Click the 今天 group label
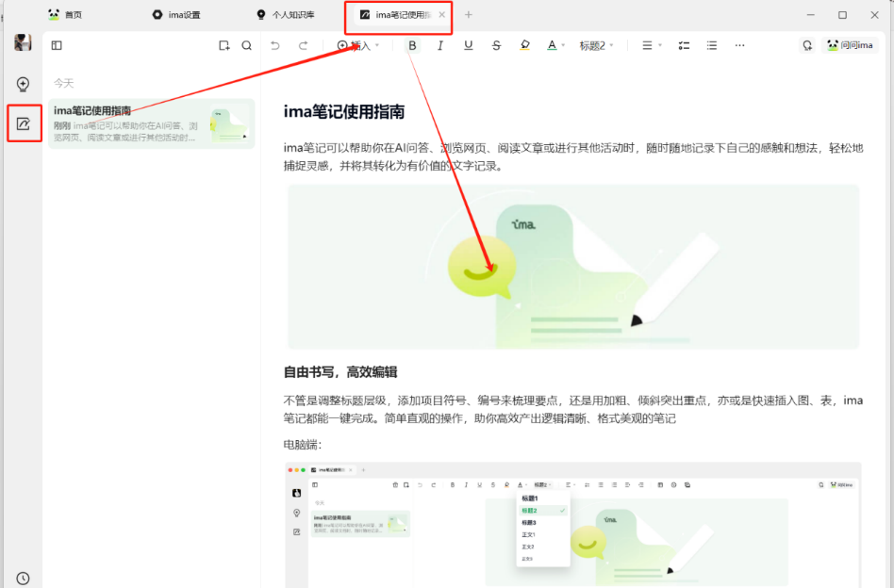894x588 pixels. (x=64, y=83)
